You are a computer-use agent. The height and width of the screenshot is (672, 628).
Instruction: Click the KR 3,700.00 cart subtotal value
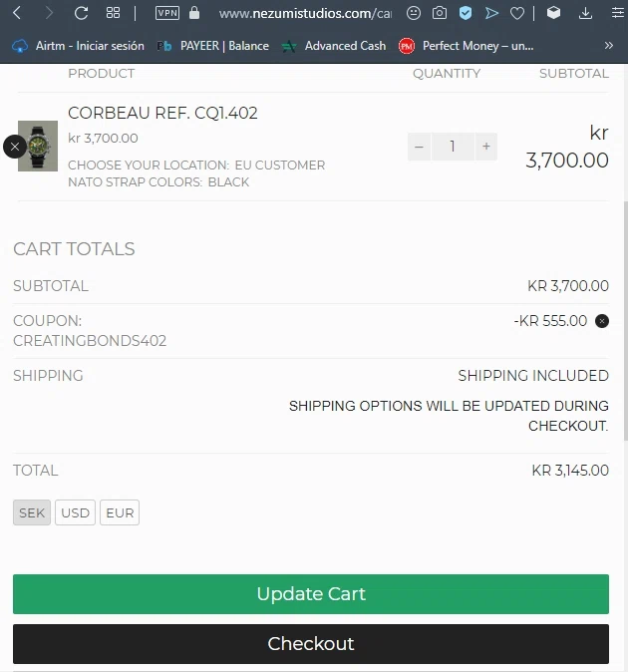pyautogui.click(x=568, y=286)
